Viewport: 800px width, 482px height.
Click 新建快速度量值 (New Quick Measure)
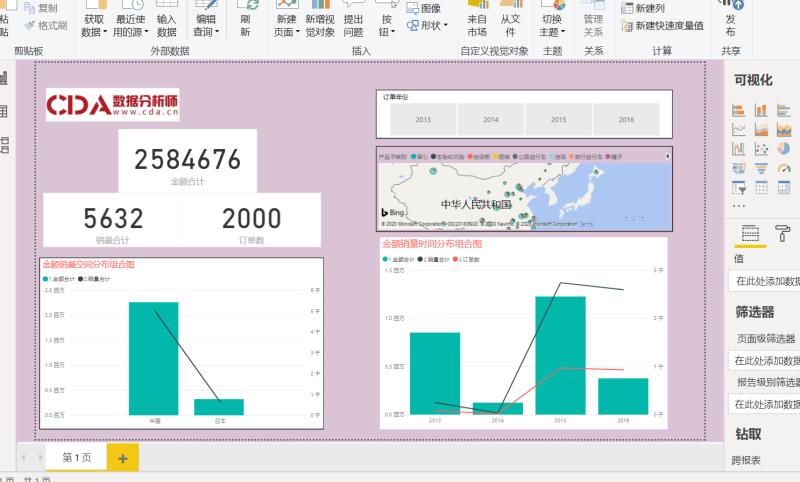tap(663, 25)
